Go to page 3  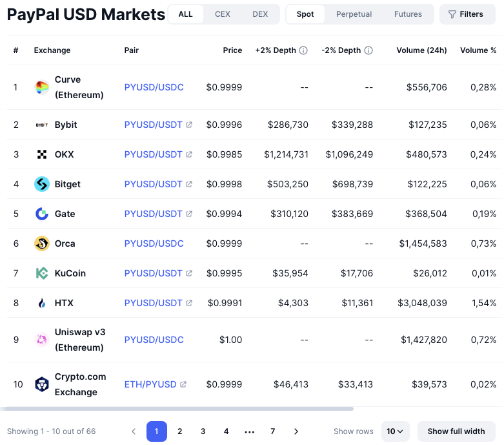coord(203,431)
